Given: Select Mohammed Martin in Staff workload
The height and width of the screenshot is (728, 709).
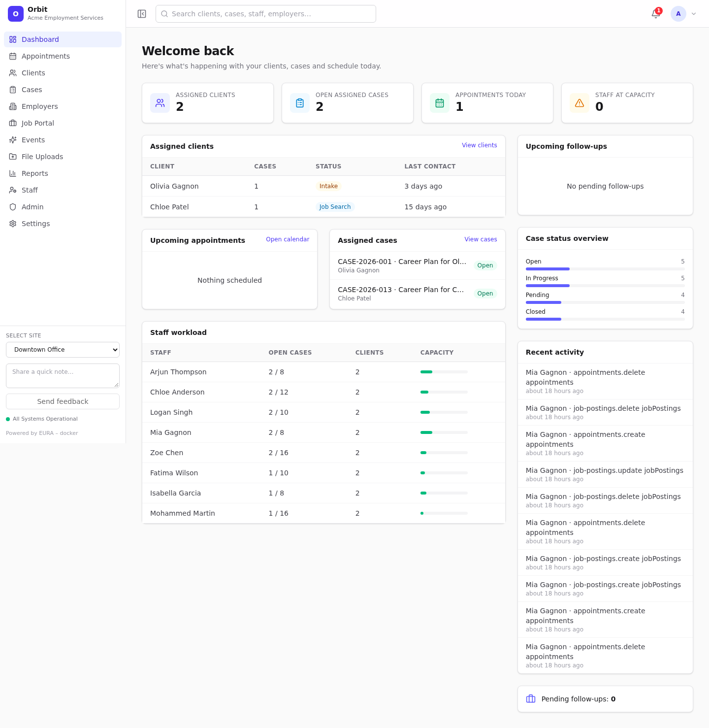Looking at the screenshot, I should click(x=323, y=513).
